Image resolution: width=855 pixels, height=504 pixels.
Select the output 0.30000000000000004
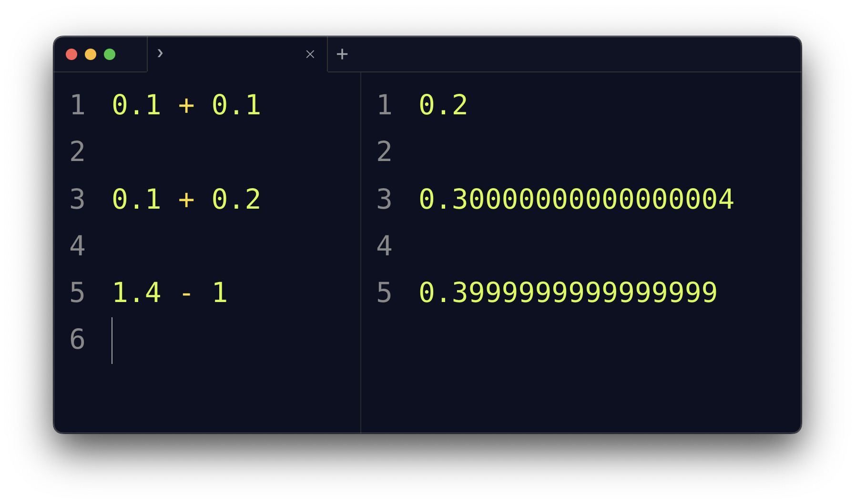coord(577,199)
